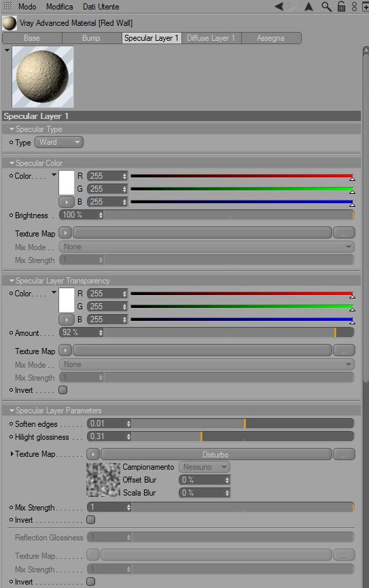Collapse the Specular Layer Parameters section
The image size is (369, 588).
(12, 411)
